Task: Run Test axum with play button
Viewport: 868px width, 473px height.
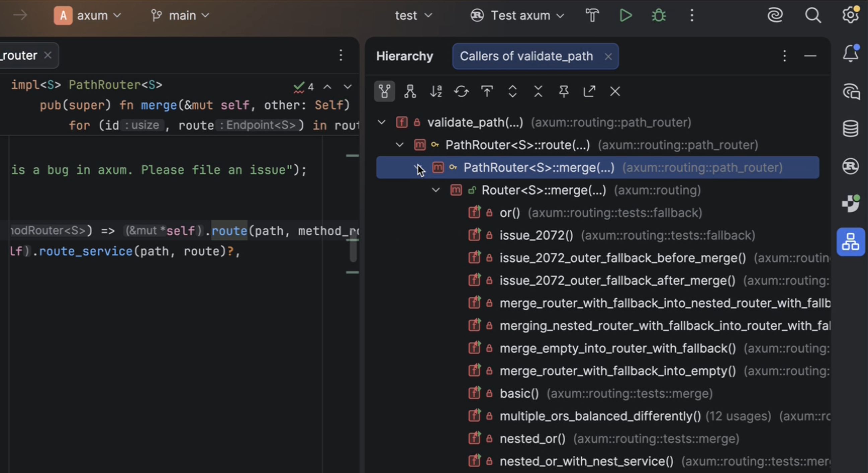Action: (626, 15)
